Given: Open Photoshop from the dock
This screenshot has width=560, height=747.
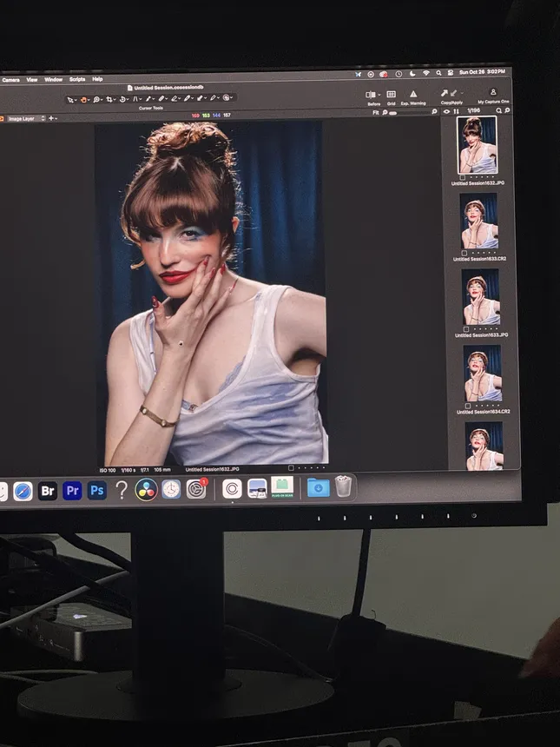Looking at the screenshot, I should (x=97, y=491).
